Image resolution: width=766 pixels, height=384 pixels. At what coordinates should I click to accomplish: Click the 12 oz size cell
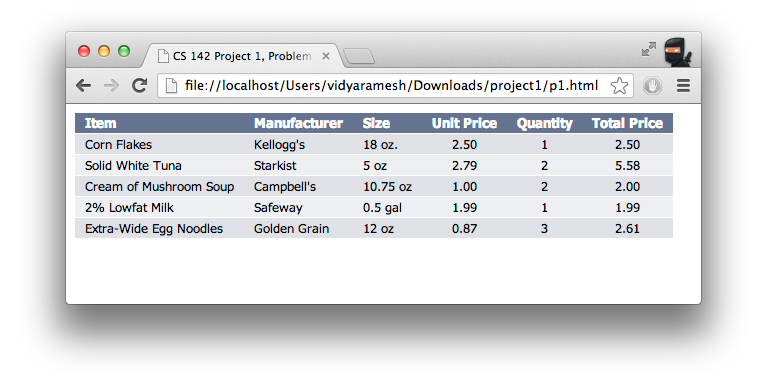tap(378, 229)
